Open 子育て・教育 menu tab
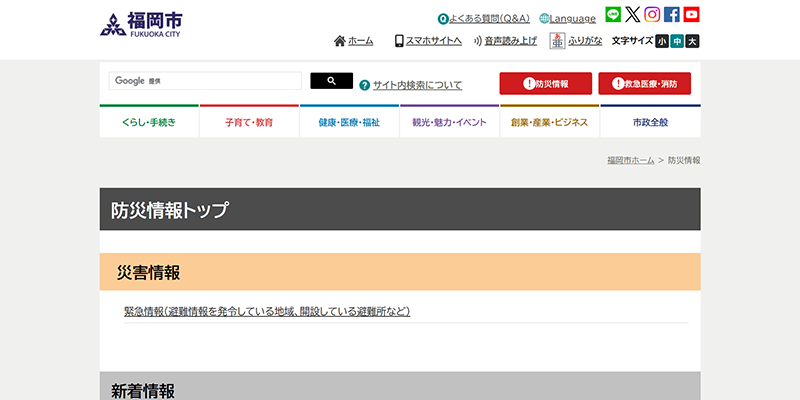 (249, 121)
